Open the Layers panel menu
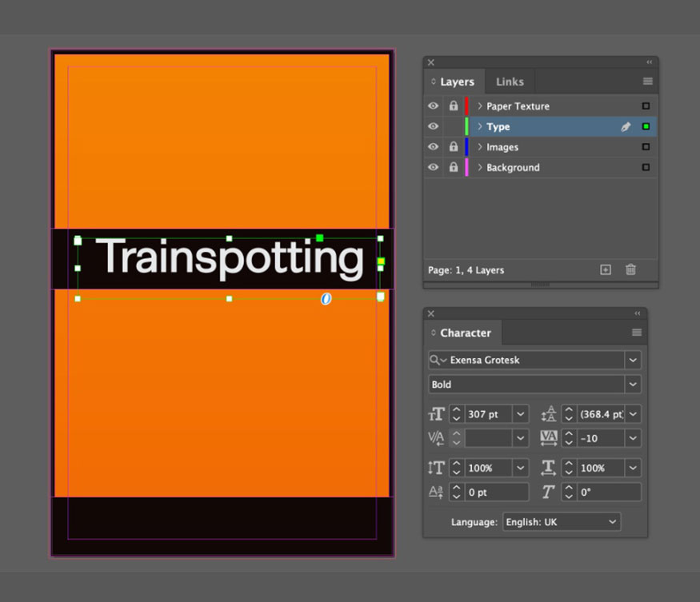This screenshot has height=602, width=700. pyautogui.click(x=647, y=82)
